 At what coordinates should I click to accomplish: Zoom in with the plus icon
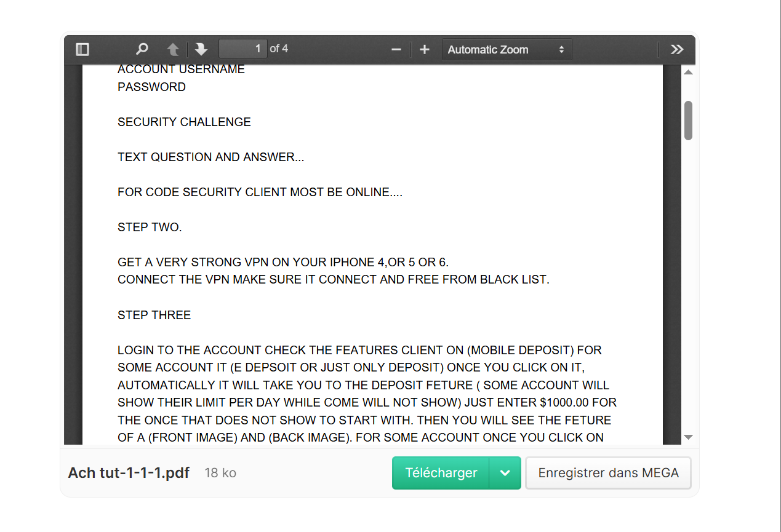[x=425, y=49]
